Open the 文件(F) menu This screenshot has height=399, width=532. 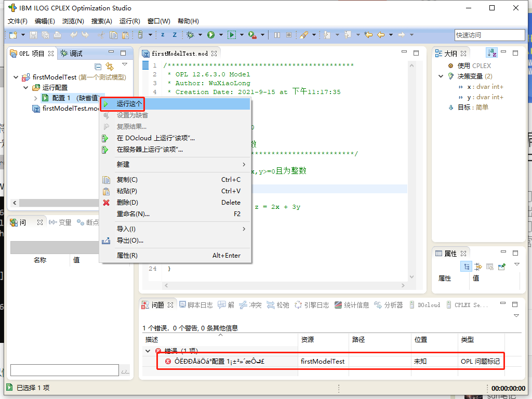[x=17, y=21]
